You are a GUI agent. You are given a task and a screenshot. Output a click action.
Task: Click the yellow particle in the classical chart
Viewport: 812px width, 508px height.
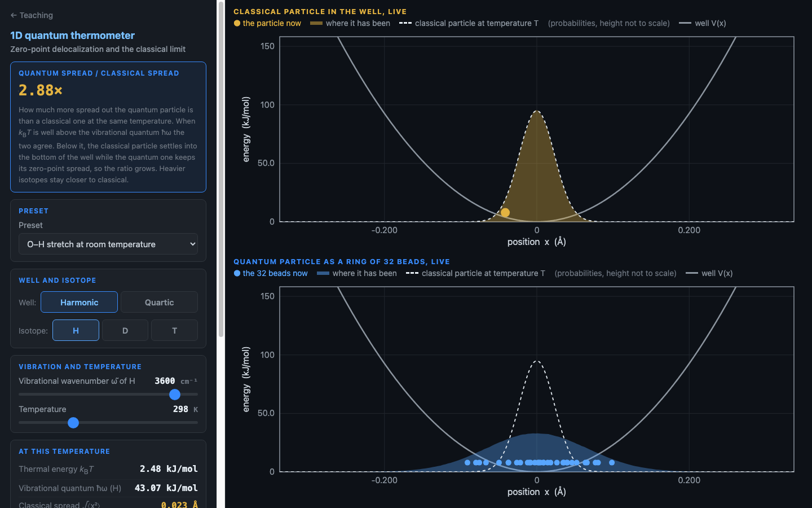pyautogui.click(x=505, y=213)
